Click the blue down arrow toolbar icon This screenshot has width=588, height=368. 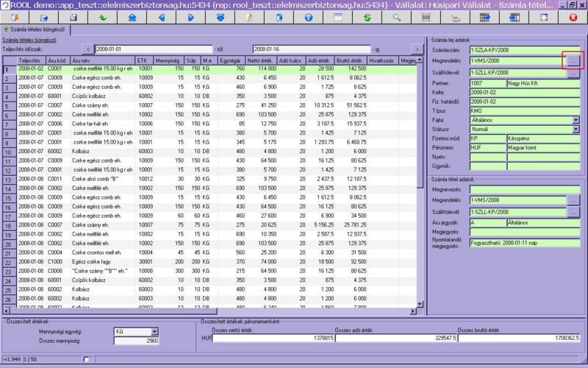(220, 17)
